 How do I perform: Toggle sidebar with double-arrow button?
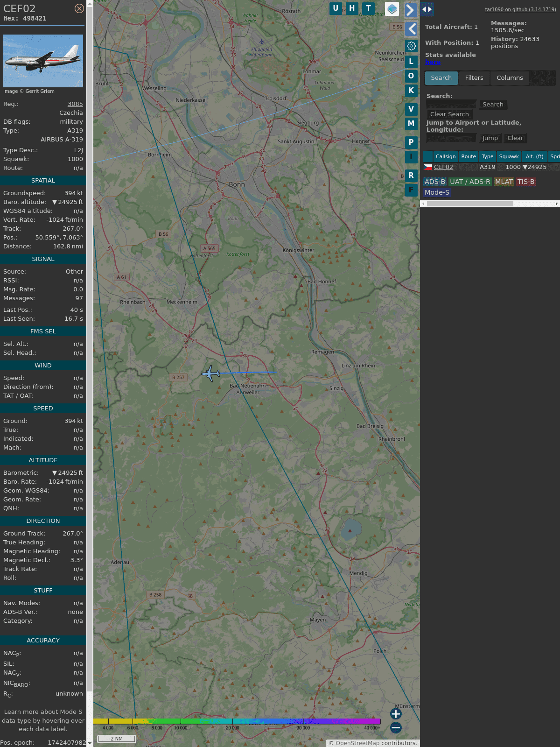click(427, 9)
